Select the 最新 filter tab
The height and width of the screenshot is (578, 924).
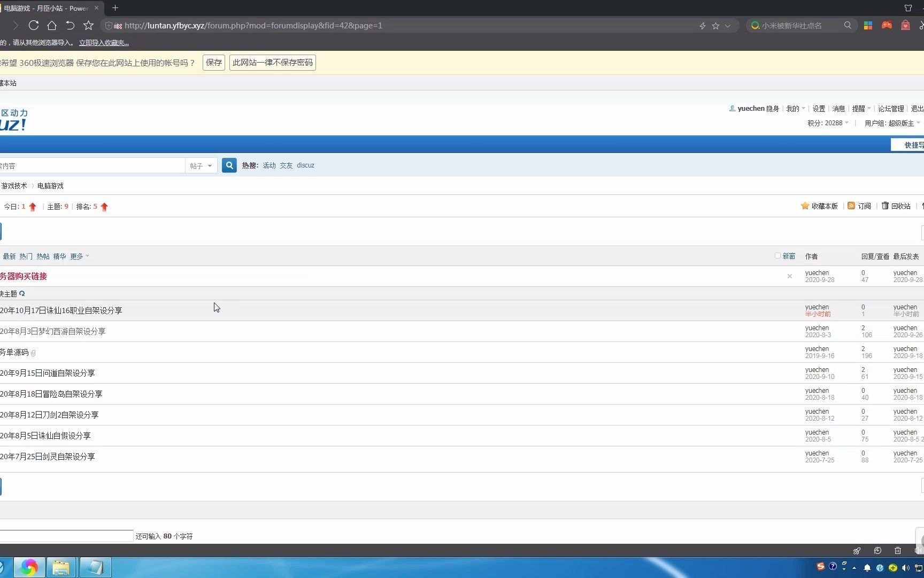(x=9, y=256)
